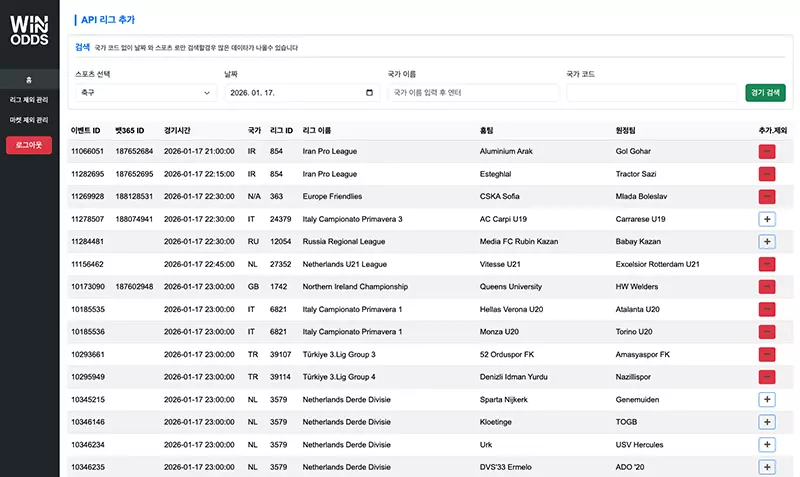Click away team Excelsior Rotterdam U21

[657, 264]
